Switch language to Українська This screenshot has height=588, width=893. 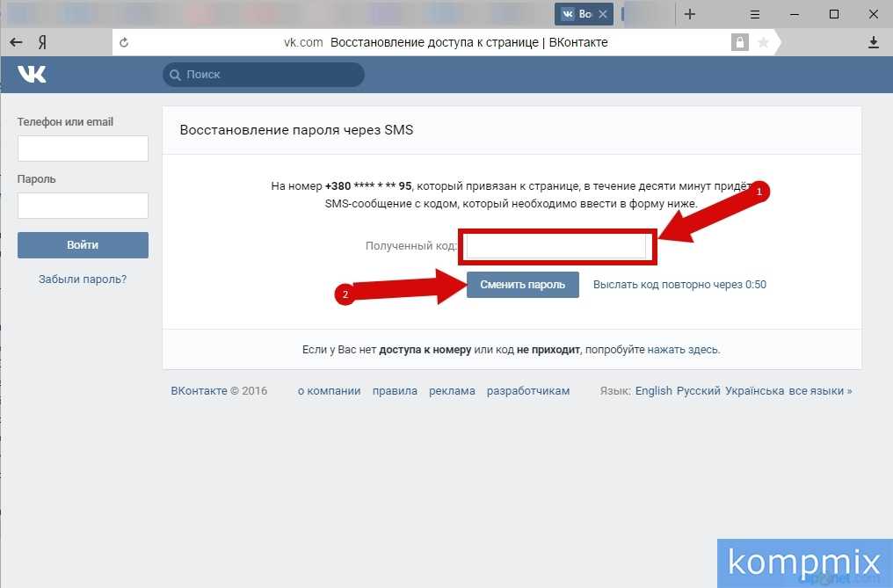[x=755, y=391]
